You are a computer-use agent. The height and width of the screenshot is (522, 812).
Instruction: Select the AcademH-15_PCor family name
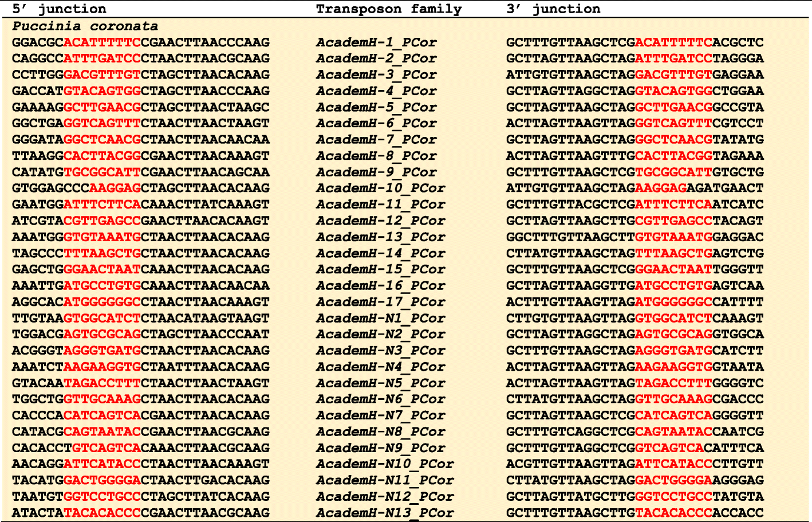pos(381,269)
